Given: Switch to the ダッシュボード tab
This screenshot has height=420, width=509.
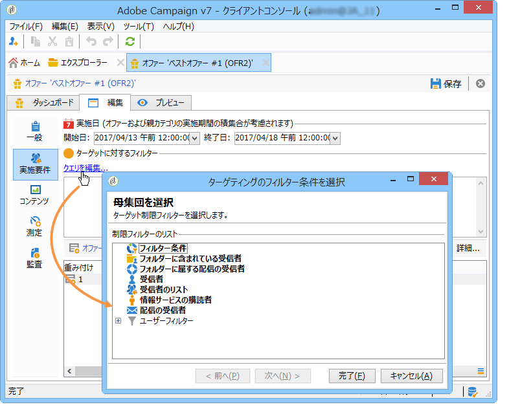Looking at the screenshot, I should (43, 103).
